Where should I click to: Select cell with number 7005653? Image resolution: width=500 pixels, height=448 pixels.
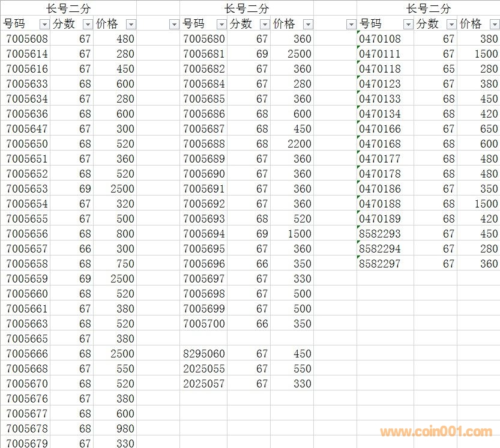[27, 189]
